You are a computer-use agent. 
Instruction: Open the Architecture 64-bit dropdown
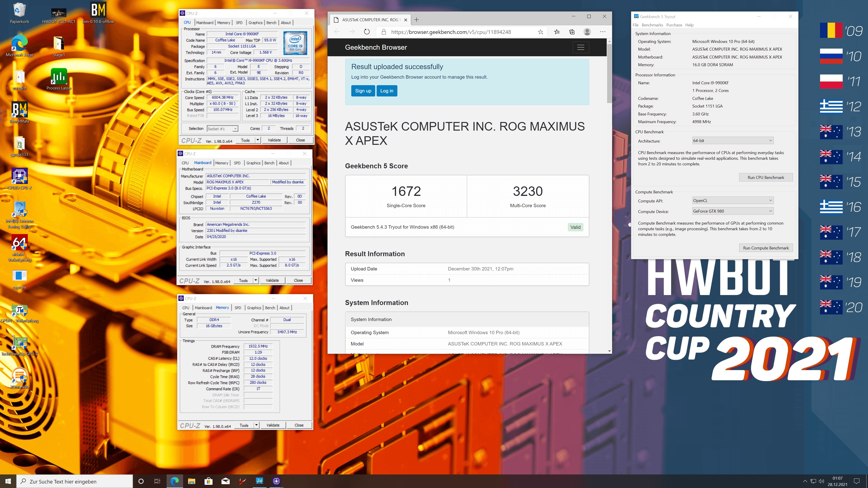(733, 141)
